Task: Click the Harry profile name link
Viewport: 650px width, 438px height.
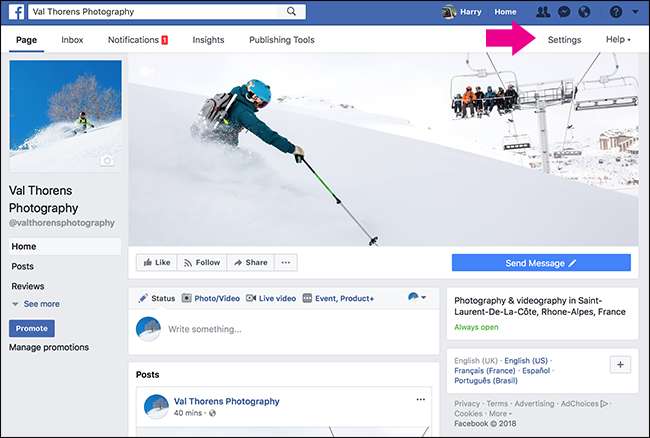Action: [x=471, y=12]
